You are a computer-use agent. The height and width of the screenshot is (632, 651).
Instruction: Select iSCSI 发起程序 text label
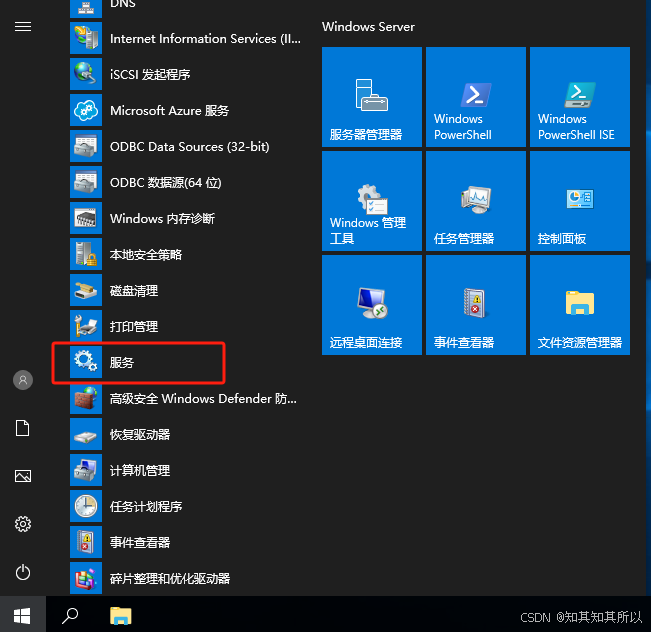click(150, 74)
